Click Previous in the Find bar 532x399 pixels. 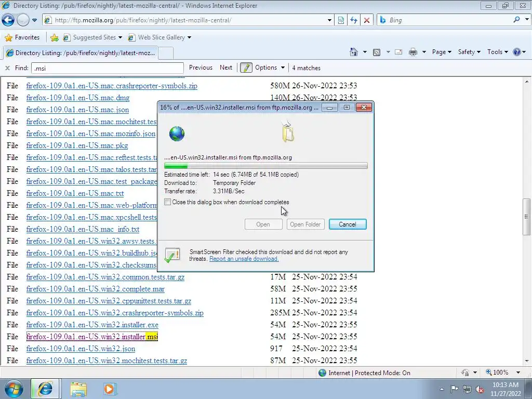(201, 68)
